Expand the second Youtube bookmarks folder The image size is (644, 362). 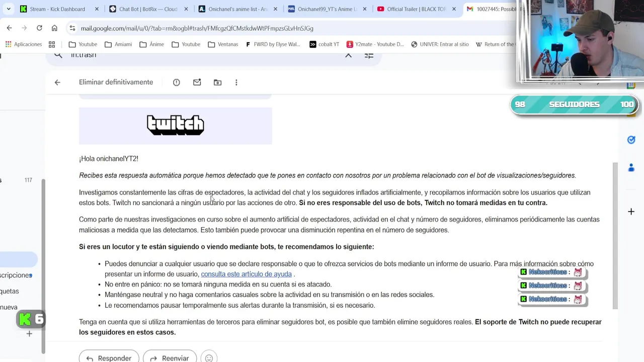tap(186, 44)
